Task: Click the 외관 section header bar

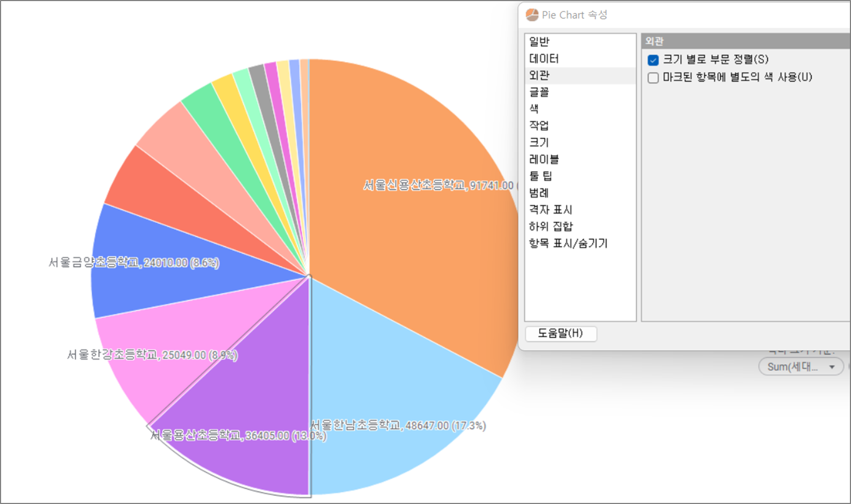Action: tap(746, 41)
